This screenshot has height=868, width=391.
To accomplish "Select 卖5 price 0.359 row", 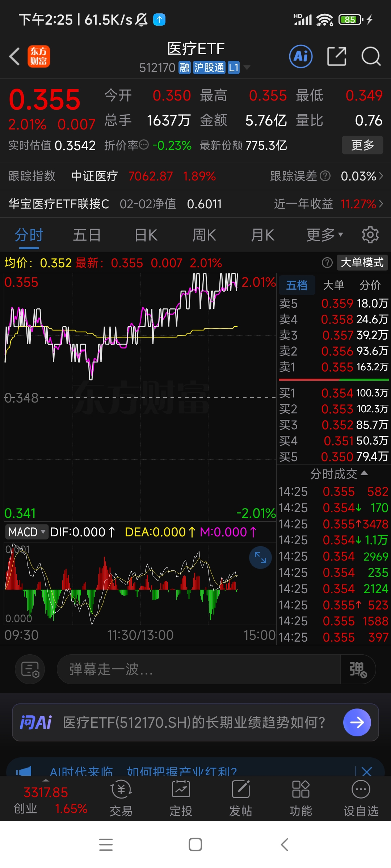I will (x=334, y=303).
